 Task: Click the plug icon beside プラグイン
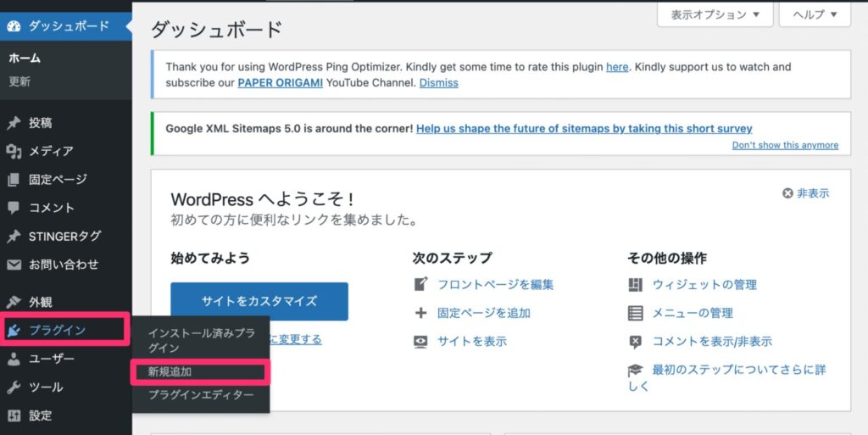click(x=14, y=331)
